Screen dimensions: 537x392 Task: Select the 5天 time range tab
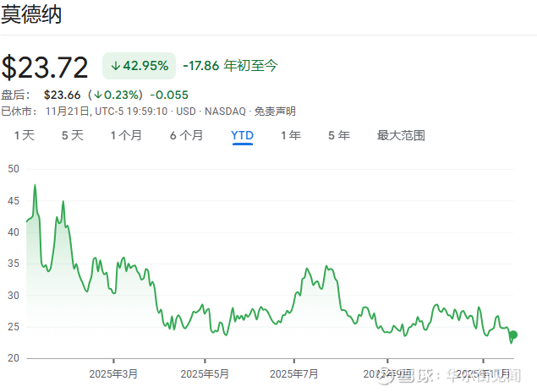(x=73, y=135)
